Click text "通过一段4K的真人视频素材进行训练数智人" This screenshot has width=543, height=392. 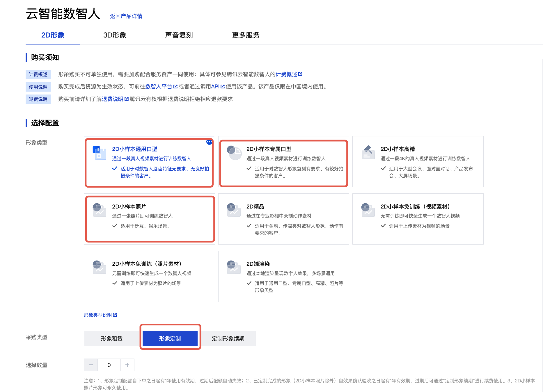click(x=425, y=158)
